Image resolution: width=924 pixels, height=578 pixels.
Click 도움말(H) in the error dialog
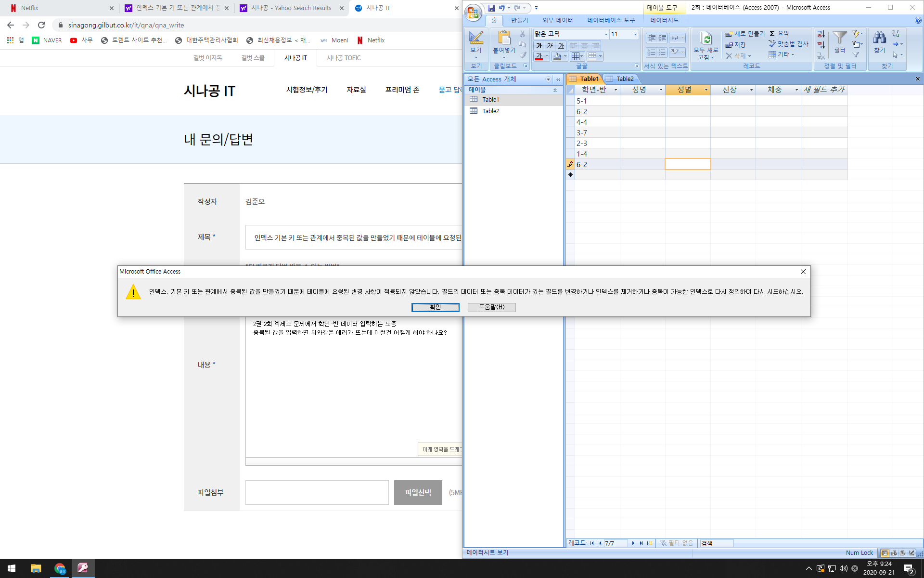coord(491,307)
